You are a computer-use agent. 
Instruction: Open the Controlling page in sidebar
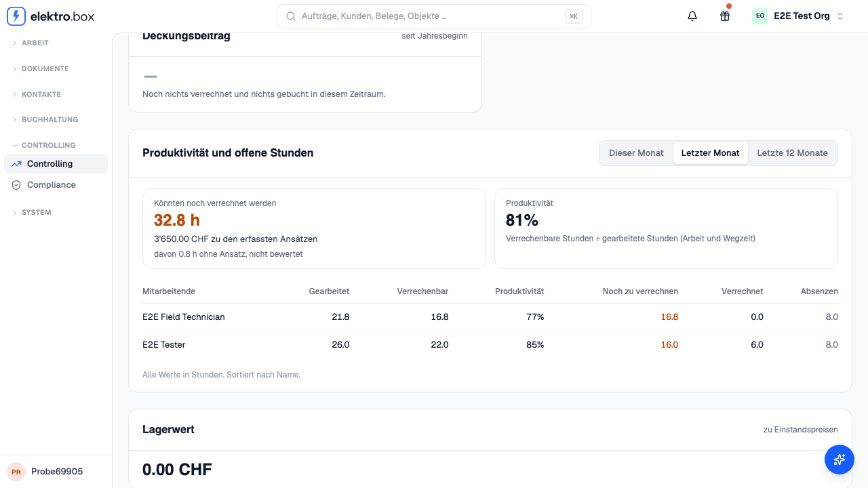(56, 164)
